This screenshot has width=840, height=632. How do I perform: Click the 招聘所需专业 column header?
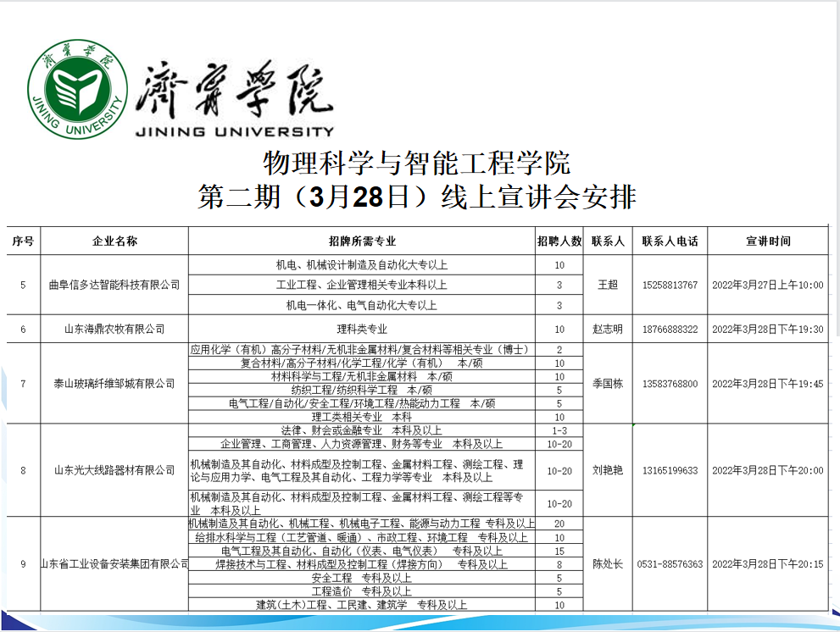point(362,241)
